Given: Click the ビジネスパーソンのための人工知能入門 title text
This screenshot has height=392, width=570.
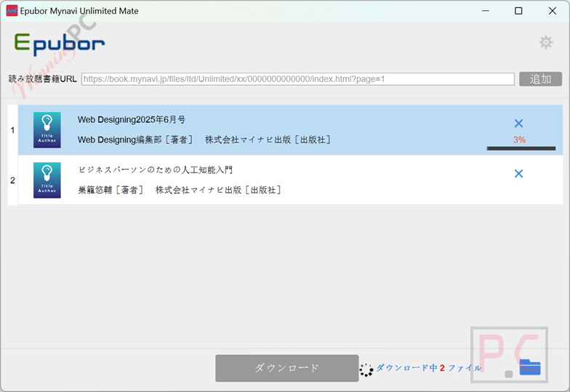Looking at the screenshot, I should (156, 170).
